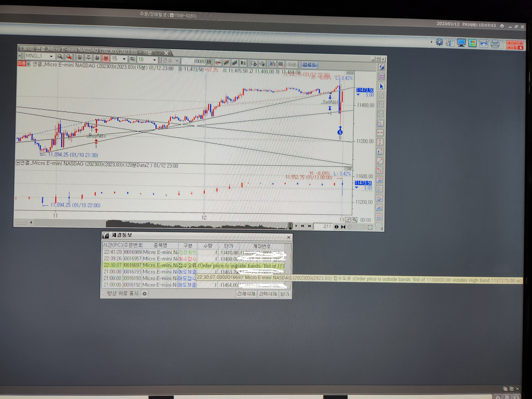Toggle the 일 (daily) period button

click(x=79, y=57)
